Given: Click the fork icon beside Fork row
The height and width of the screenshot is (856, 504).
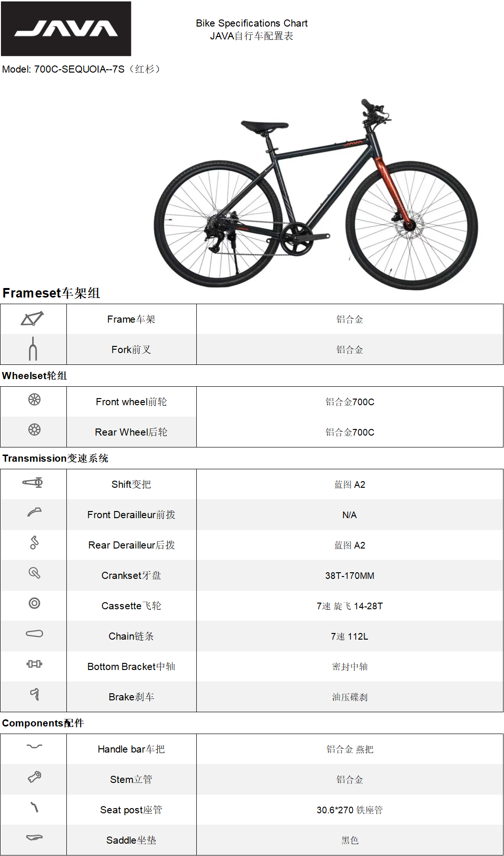Looking at the screenshot, I should [x=33, y=349].
